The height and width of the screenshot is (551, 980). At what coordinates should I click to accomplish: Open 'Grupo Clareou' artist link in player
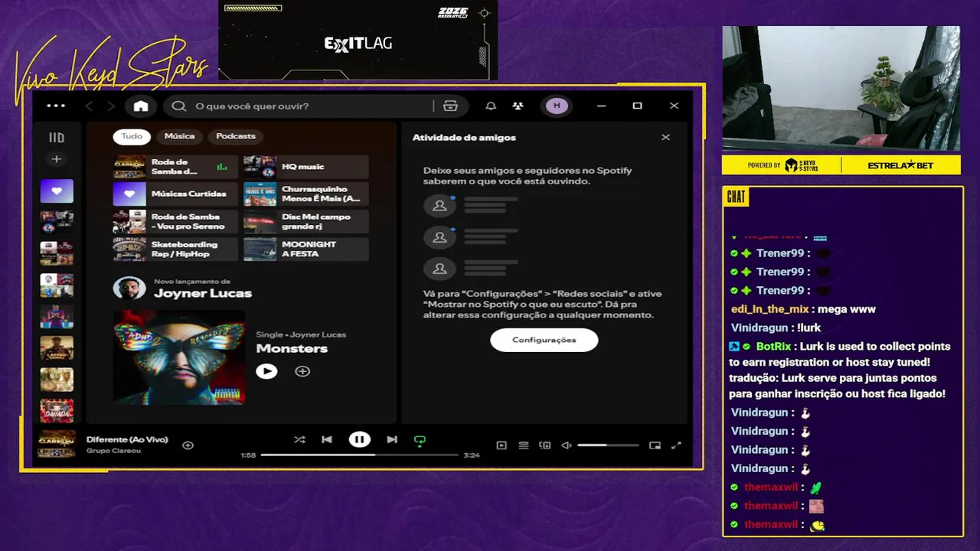click(x=113, y=451)
